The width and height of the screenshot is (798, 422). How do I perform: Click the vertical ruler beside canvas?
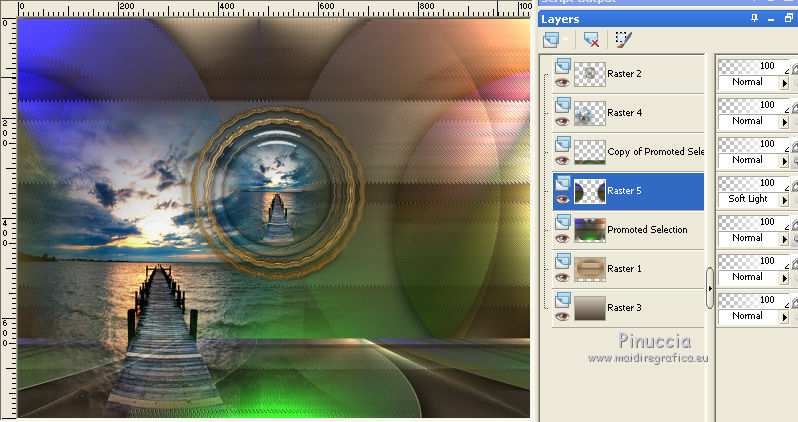tap(9, 218)
